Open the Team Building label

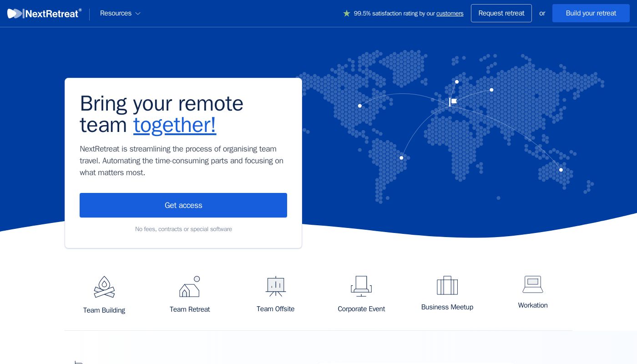(x=104, y=310)
